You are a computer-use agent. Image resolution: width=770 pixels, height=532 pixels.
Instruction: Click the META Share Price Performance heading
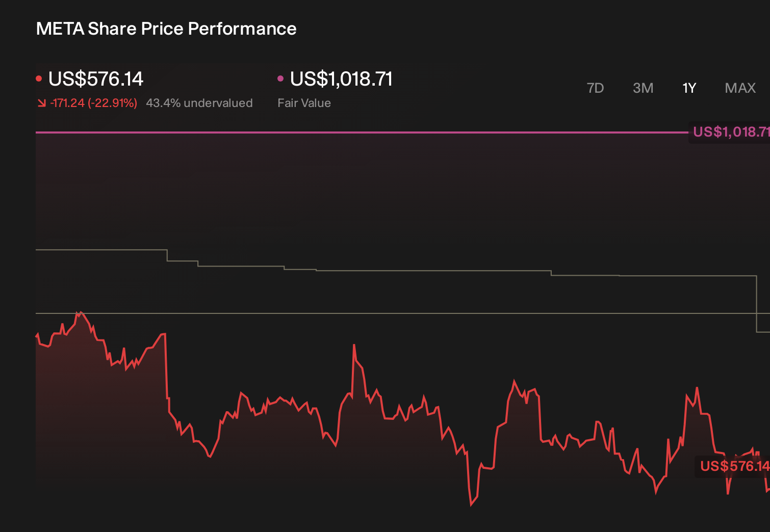[166, 29]
